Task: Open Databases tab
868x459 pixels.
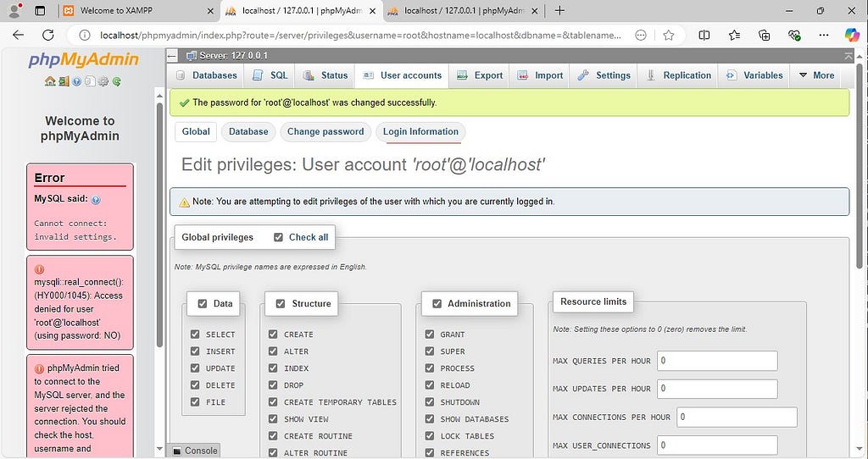Action: coord(207,75)
